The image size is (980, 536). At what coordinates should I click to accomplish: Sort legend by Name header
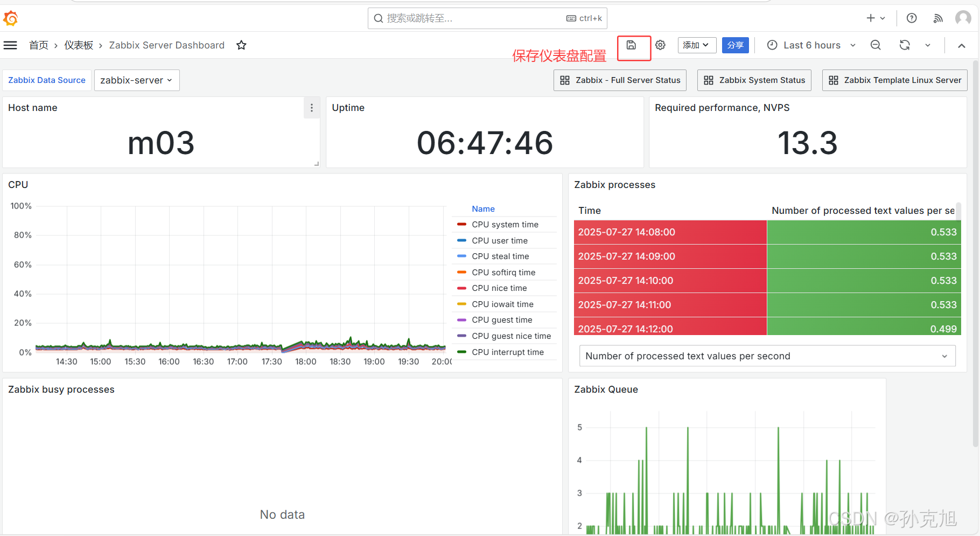(x=483, y=209)
